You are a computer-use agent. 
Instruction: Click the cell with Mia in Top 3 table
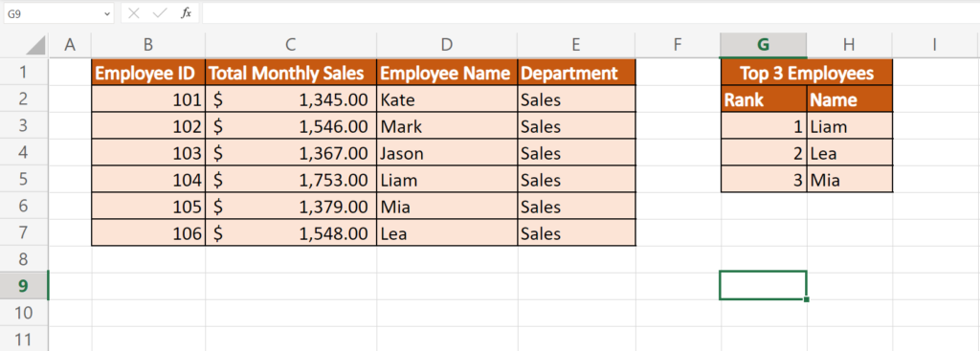tap(850, 180)
